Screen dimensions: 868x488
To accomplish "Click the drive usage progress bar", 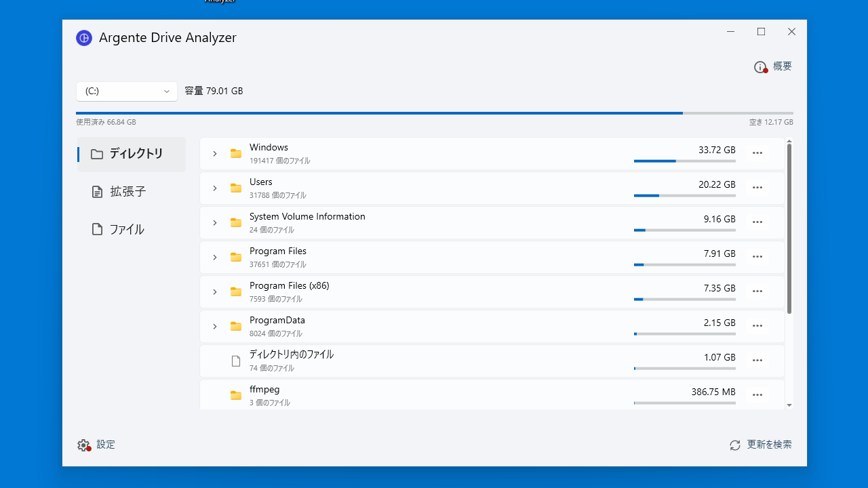I will (x=435, y=113).
